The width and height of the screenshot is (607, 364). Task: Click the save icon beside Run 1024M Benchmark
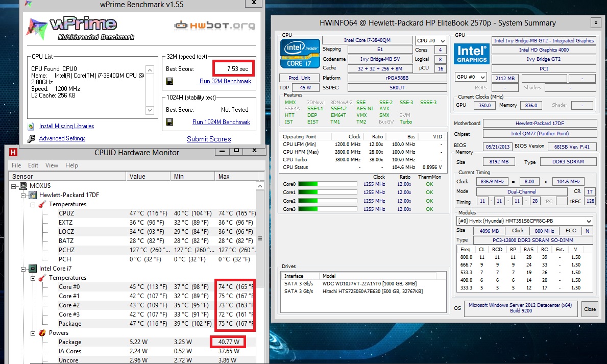point(169,122)
